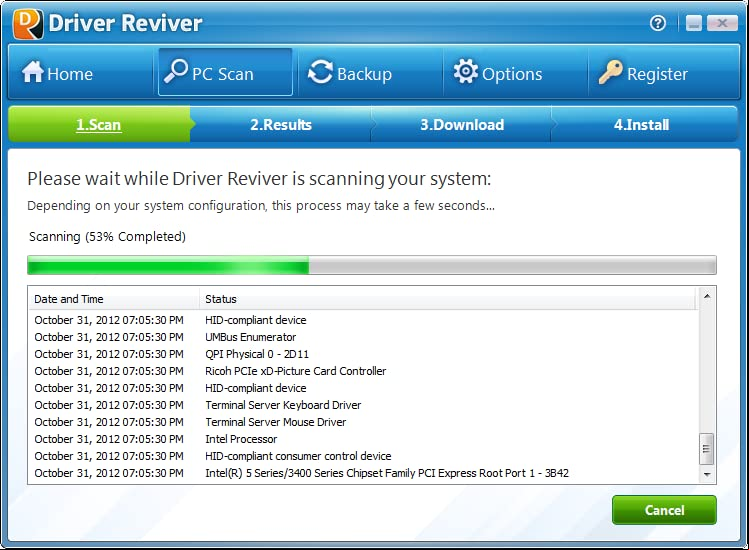Select HID-compliant consumer control device row

click(x=363, y=456)
